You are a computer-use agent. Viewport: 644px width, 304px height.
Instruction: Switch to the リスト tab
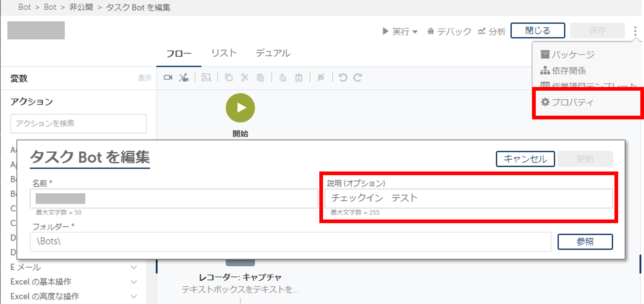[x=224, y=53]
